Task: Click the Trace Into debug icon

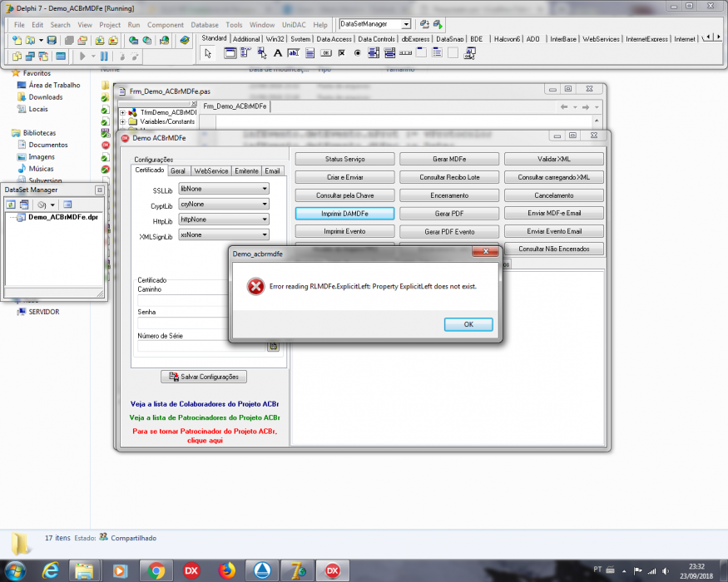Action: click(x=122, y=57)
